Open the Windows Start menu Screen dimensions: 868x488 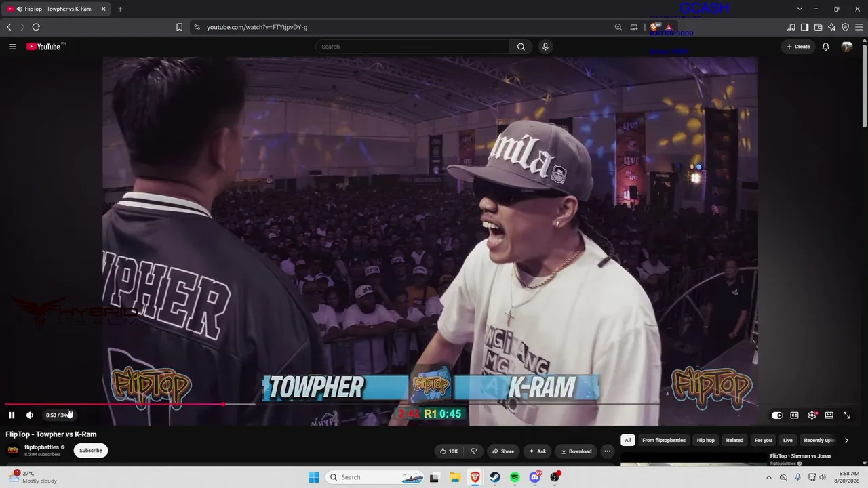point(314,477)
